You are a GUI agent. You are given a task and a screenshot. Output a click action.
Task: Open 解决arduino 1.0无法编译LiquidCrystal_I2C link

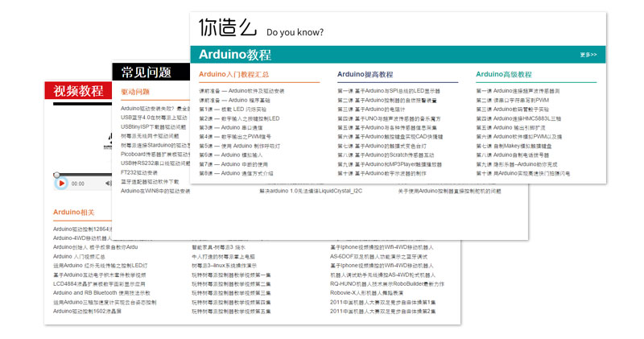point(310,192)
